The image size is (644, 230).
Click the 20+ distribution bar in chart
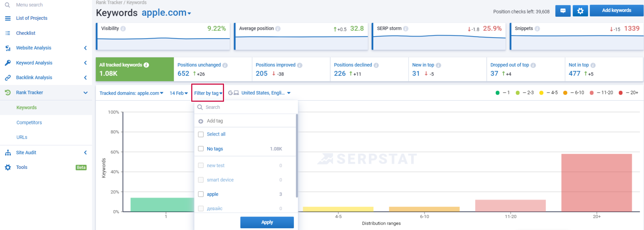(x=597, y=183)
